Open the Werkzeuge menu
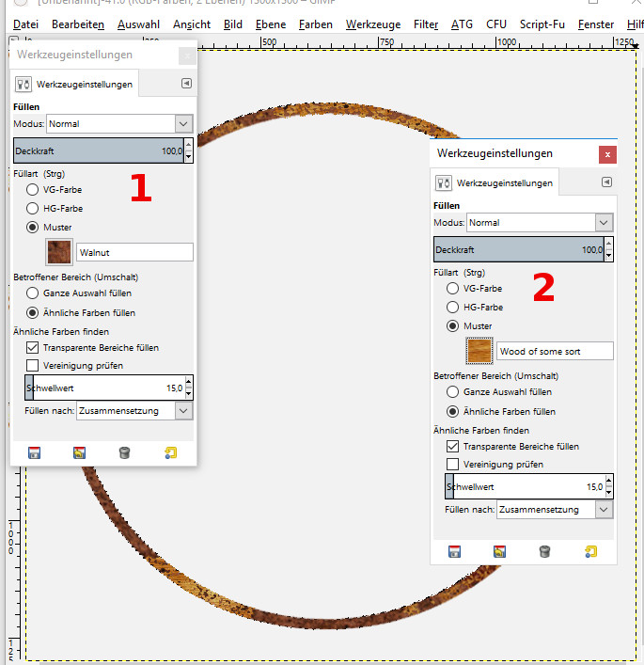Screen dimensions: 644x665 click(x=373, y=24)
